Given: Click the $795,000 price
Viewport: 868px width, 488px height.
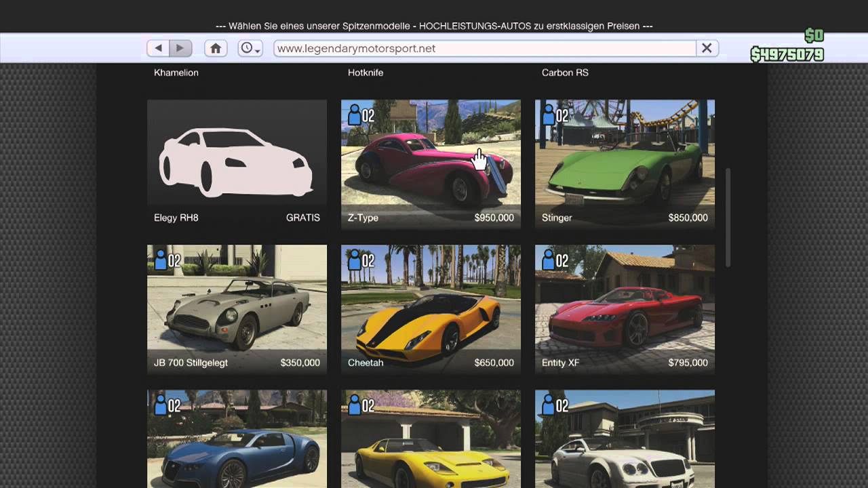Looking at the screenshot, I should click(x=688, y=363).
